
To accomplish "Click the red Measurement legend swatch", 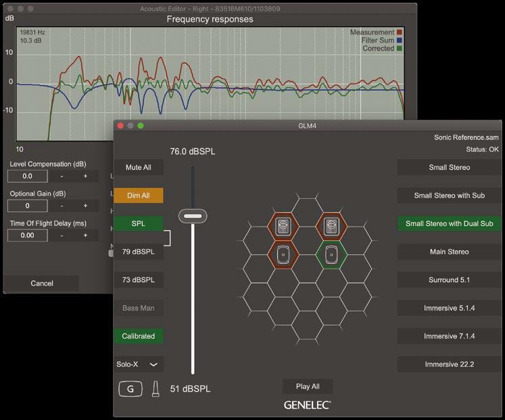I will click(400, 32).
